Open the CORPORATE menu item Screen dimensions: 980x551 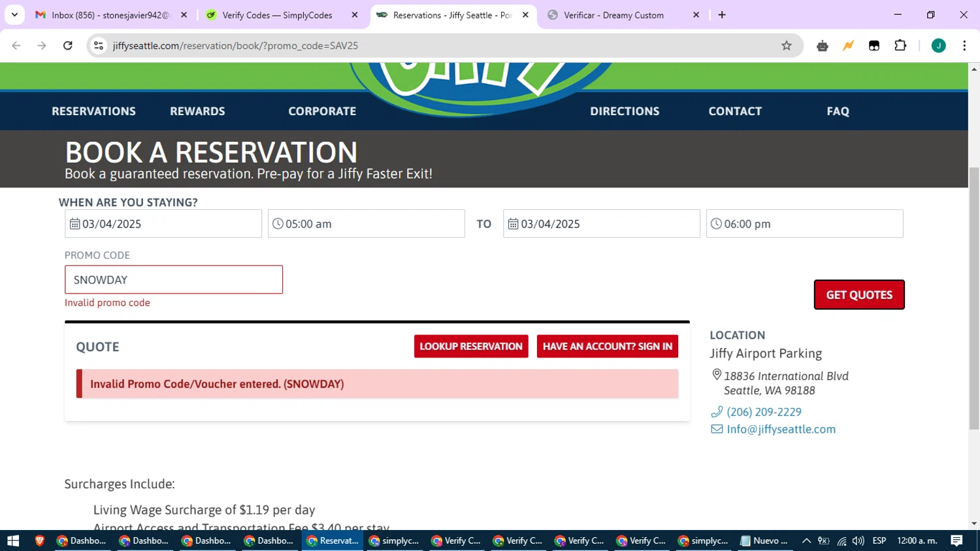322,111
